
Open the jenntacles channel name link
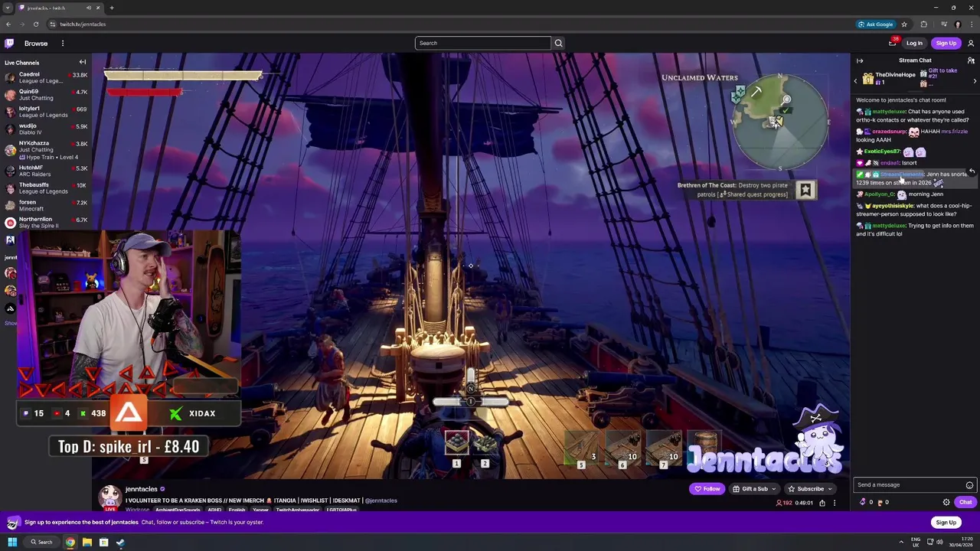(142, 489)
